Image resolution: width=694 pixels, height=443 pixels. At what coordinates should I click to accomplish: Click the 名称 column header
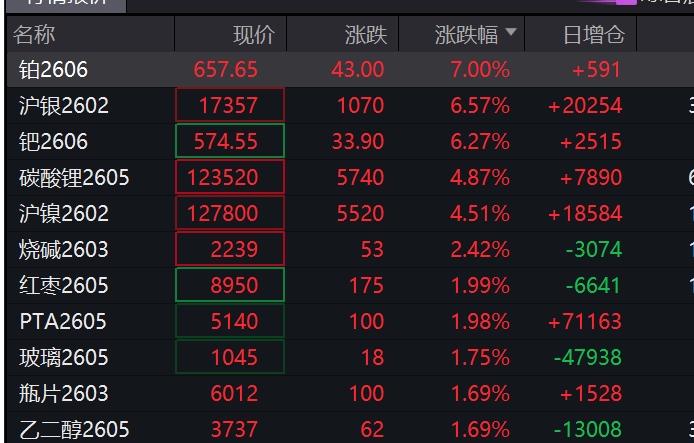tap(35, 36)
